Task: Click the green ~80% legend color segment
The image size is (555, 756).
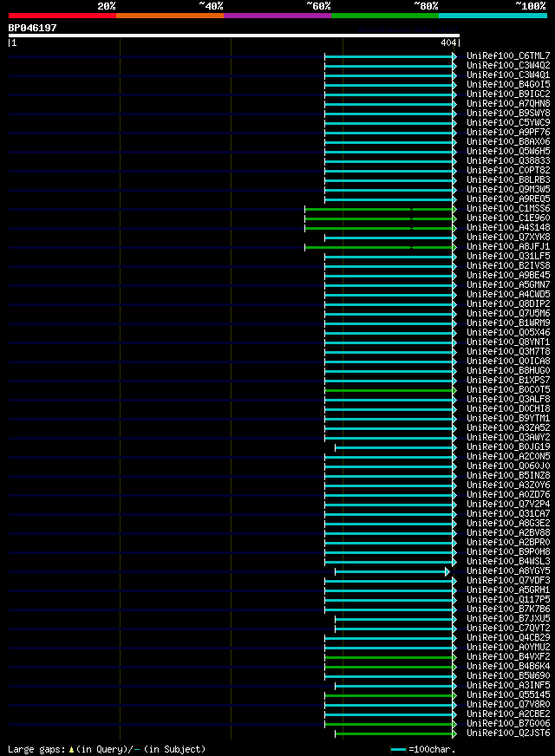Action: 385,16
